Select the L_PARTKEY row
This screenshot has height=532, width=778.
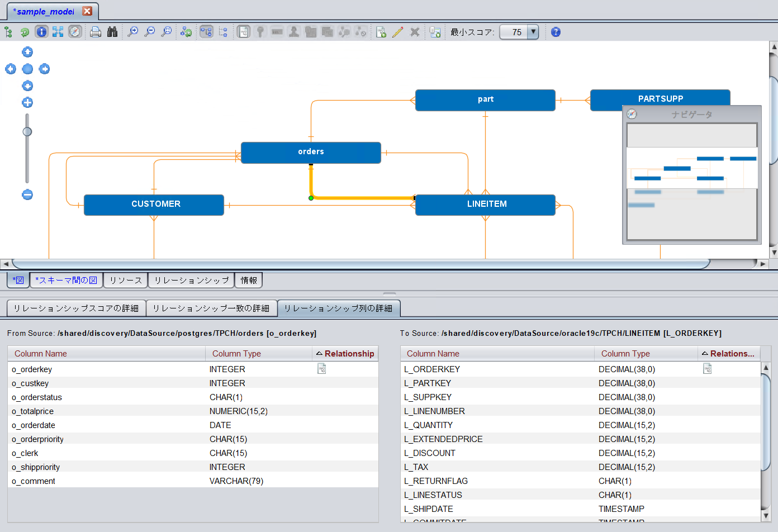point(581,383)
